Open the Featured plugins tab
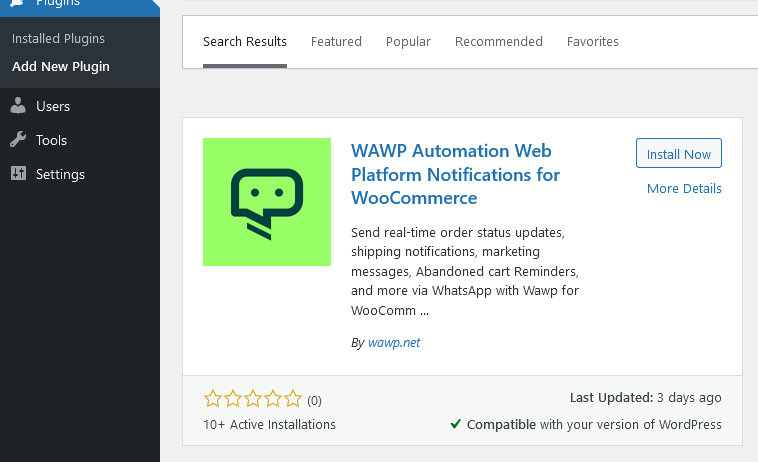The height and width of the screenshot is (462, 758). (x=336, y=42)
